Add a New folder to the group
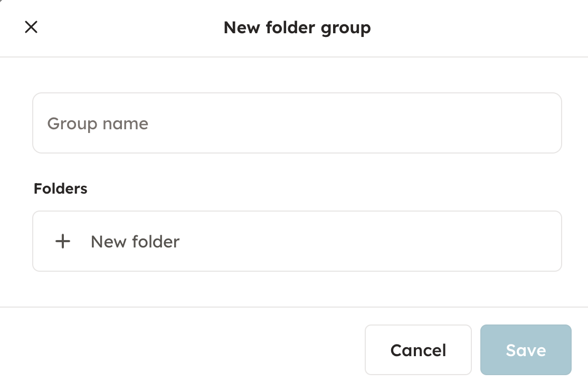Viewport: 588px width, 382px height. [135, 242]
